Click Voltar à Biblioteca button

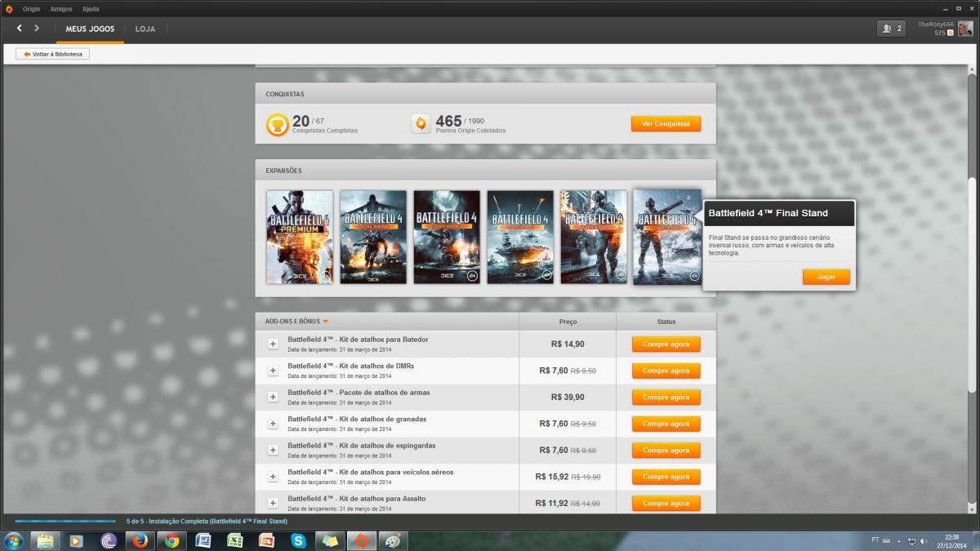(53, 54)
